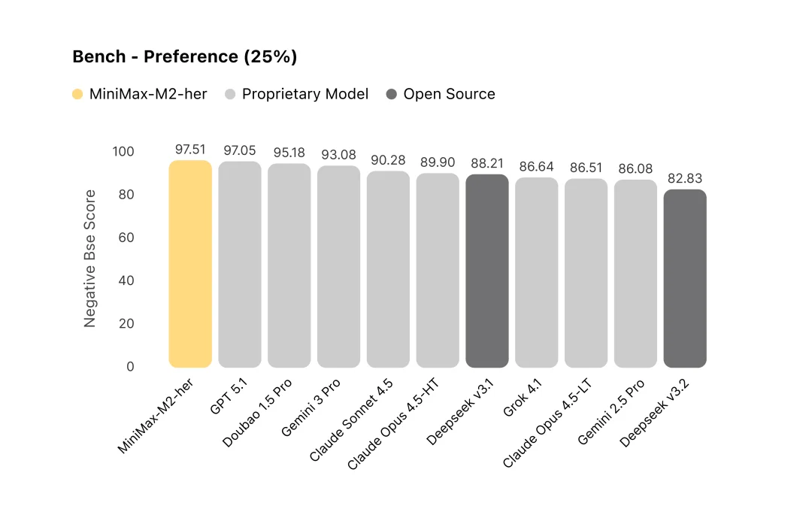Select the Grok 4.1 bar

coord(537,272)
